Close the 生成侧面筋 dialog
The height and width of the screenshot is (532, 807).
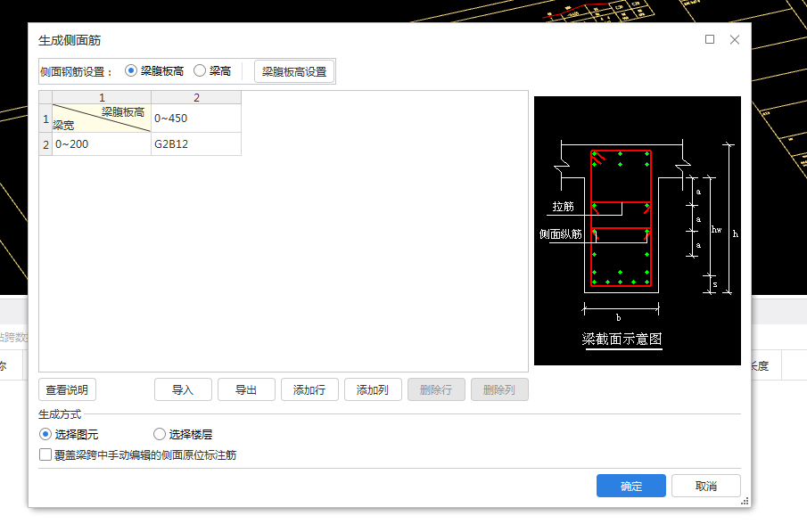point(735,39)
